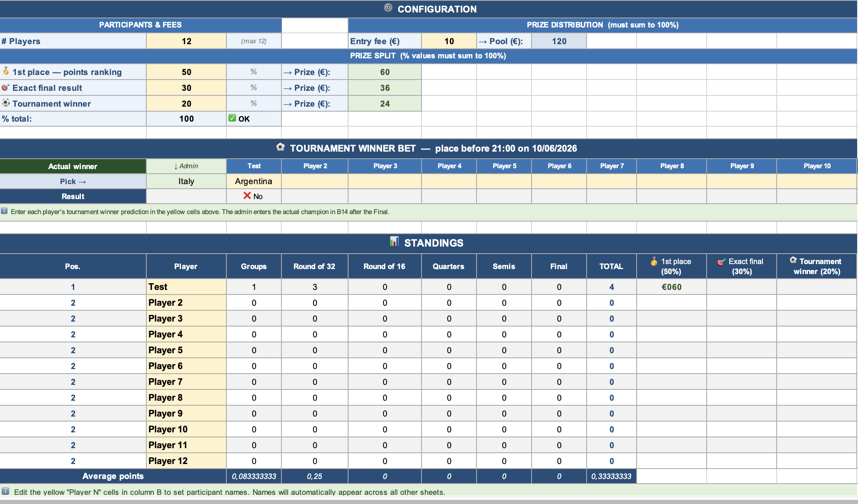The height and width of the screenshot is (504, 858).
Task: Click the Player 7 column header in winner bet
Action: (612, 166)
